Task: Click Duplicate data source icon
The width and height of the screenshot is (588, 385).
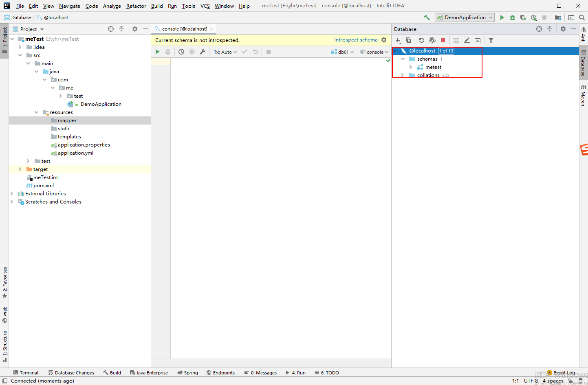Action: click(408, 40)
